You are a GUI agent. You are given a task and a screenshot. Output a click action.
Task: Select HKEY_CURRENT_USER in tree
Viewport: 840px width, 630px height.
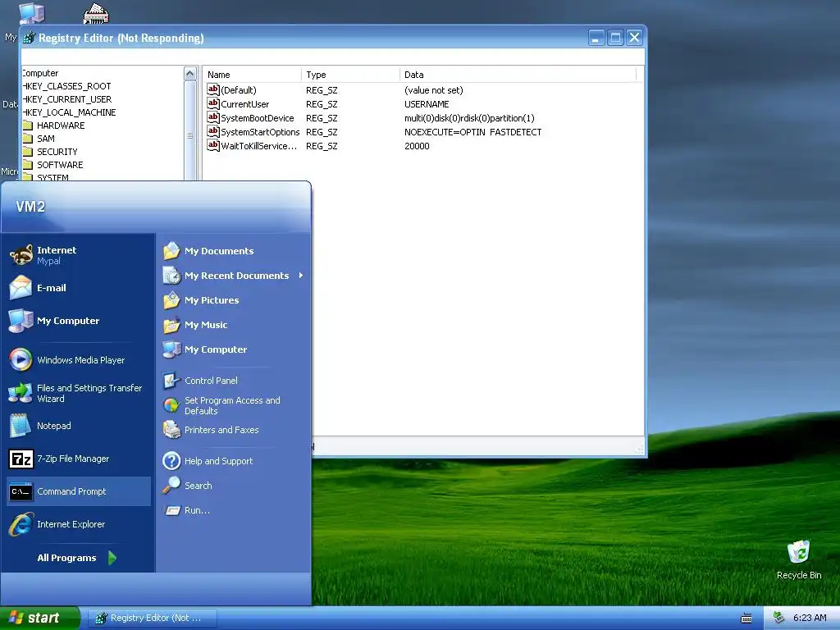[67, 99]
